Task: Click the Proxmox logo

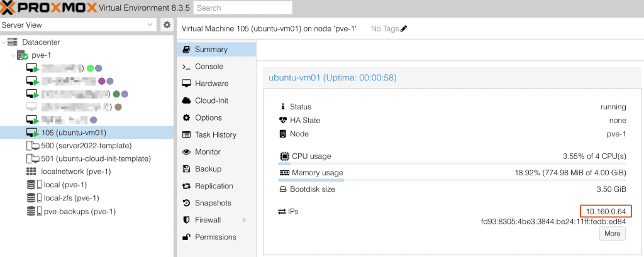Action: click(x=49, y=8)
